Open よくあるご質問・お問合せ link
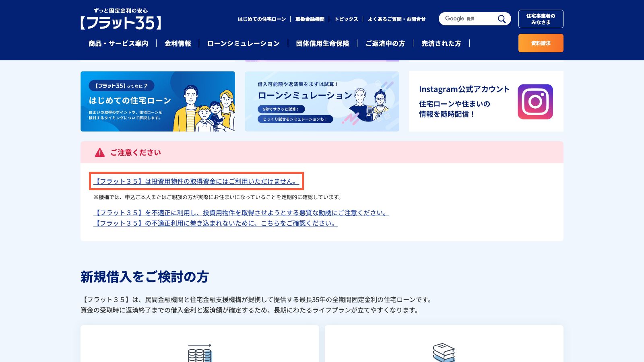644x362 pixels. (x=396, y=19)
